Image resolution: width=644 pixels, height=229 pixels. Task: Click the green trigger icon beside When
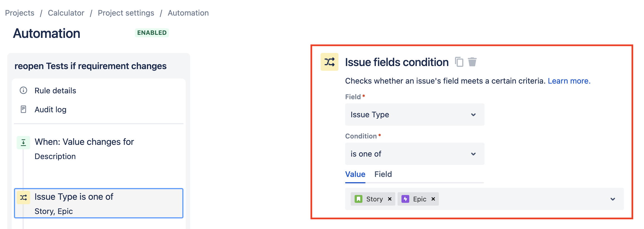coord(23,143)
